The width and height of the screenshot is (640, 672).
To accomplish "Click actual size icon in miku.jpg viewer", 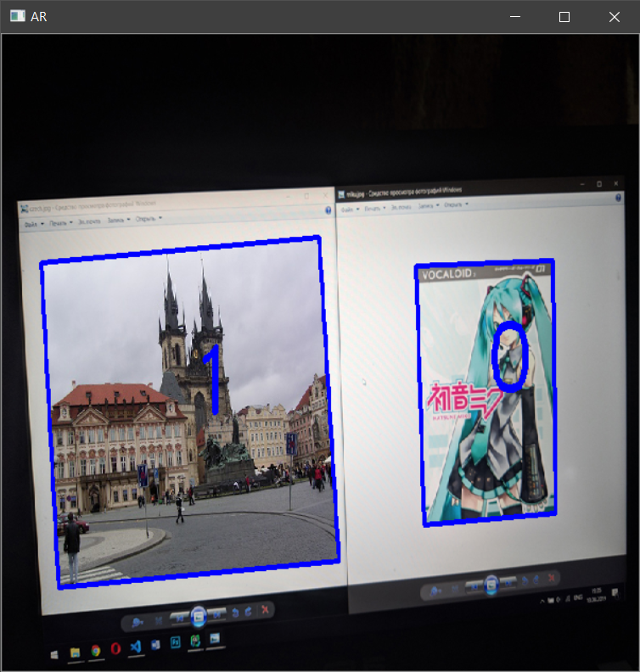I will point(455,590).
